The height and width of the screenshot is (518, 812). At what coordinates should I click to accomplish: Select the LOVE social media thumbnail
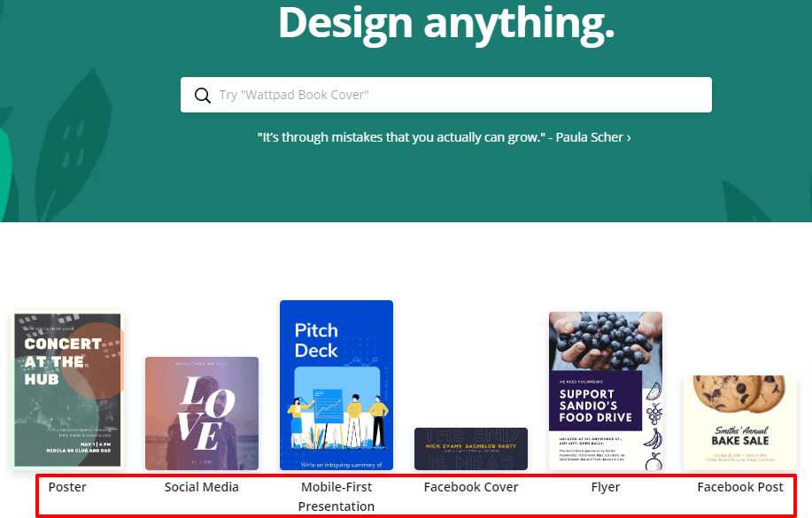(x=202, y=413)
